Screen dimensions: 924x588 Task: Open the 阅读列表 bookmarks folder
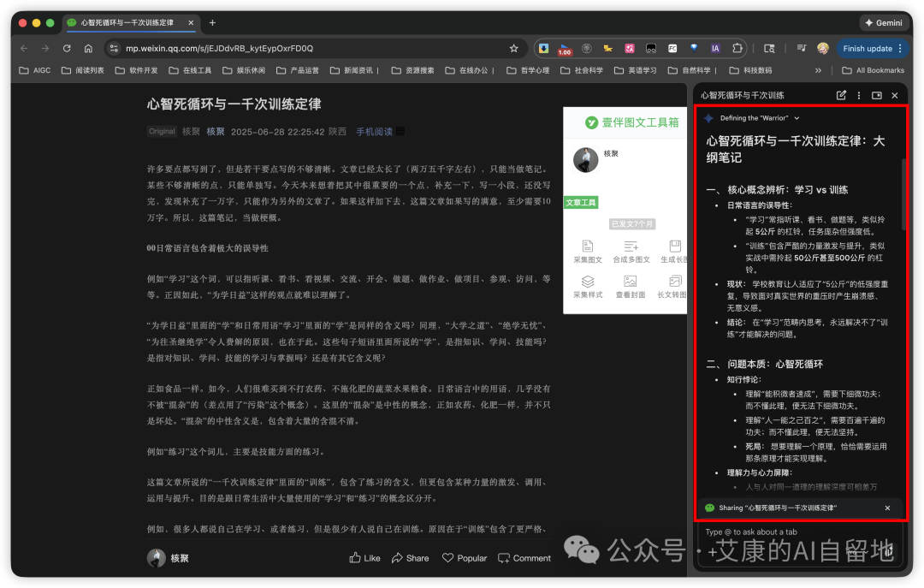coord(82,70)
